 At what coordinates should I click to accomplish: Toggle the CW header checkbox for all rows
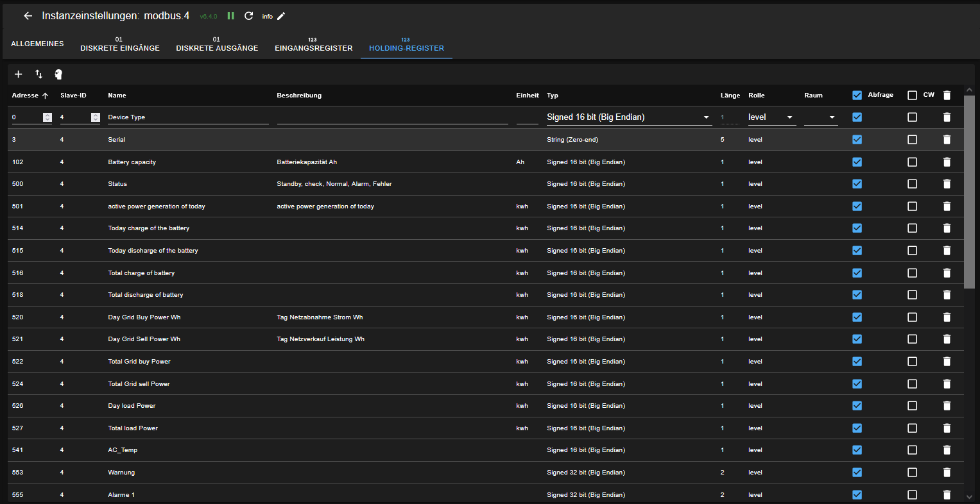[913, 96]
